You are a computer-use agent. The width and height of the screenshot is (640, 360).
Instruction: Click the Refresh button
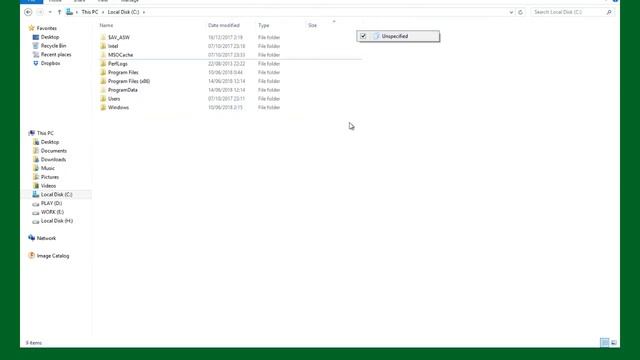[x=520, y=12]
